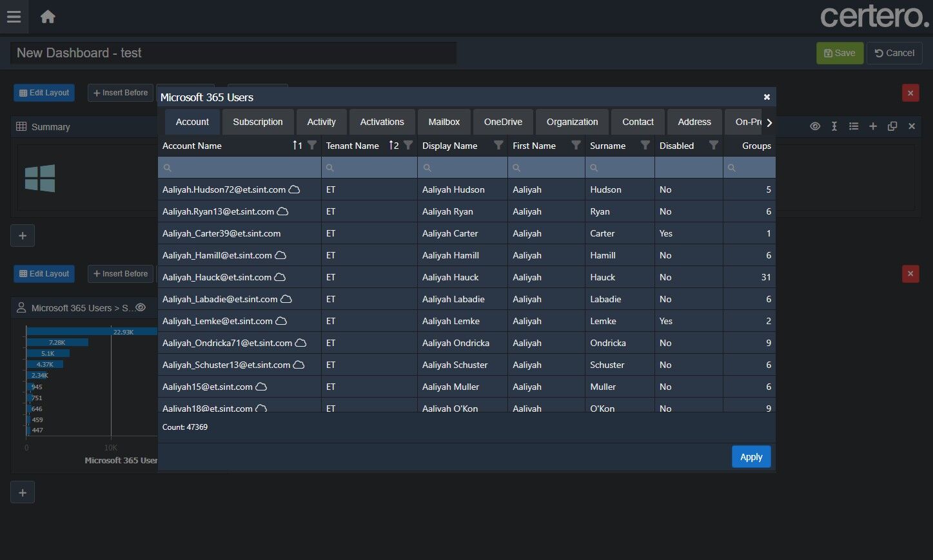This screenshot has width=933, height=560.
Task: Click the Windows logo in Summary widget
Action: 40,178
